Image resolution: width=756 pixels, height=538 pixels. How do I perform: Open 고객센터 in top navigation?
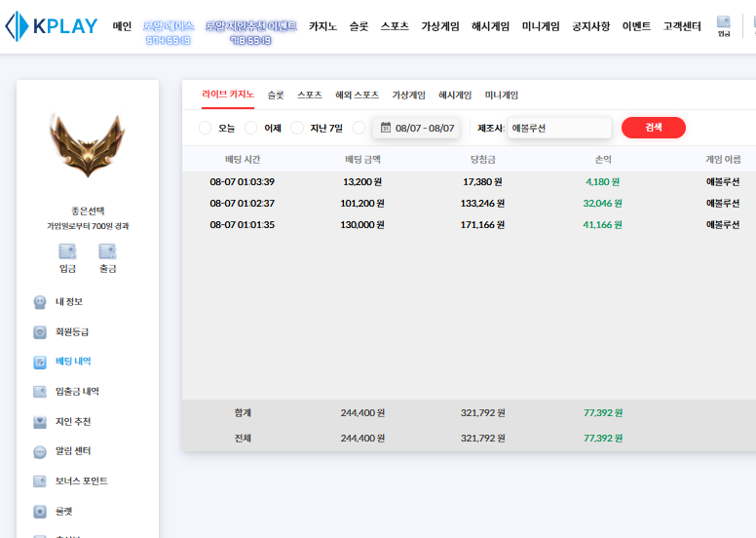682,26
